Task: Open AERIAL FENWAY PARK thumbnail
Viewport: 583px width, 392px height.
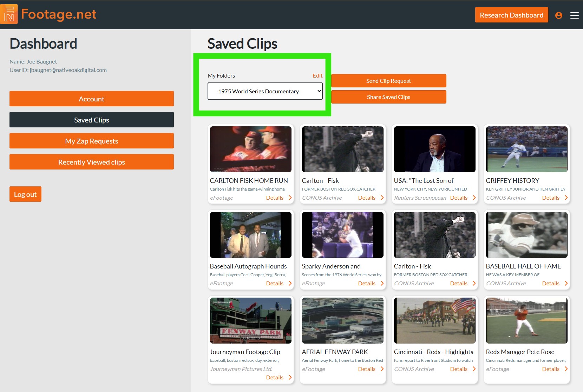Action: (x=343, y=321)
